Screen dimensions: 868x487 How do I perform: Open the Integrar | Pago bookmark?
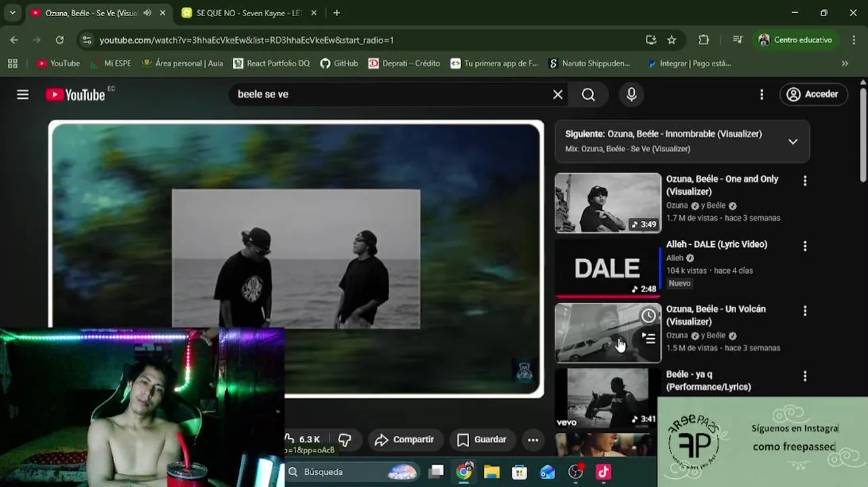[689, 64]
